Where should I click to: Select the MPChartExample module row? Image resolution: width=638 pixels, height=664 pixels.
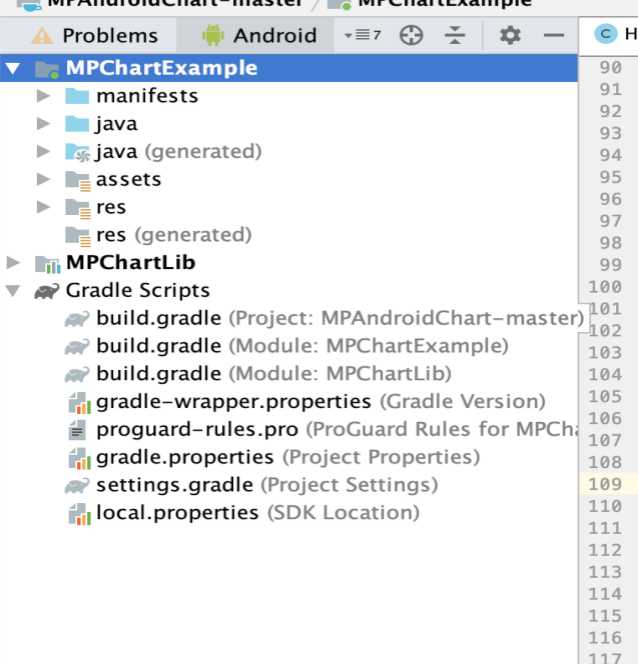coord(289,68)
